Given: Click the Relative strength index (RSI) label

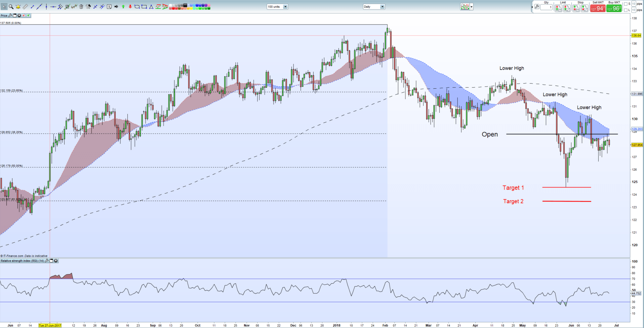Looking at the screenshot, I should pos(22,261).
